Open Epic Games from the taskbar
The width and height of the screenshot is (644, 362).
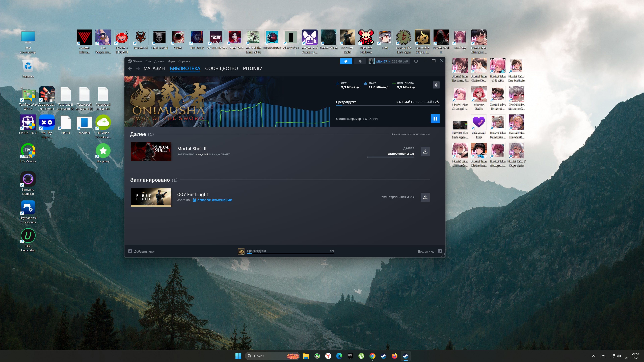point(350,356)
